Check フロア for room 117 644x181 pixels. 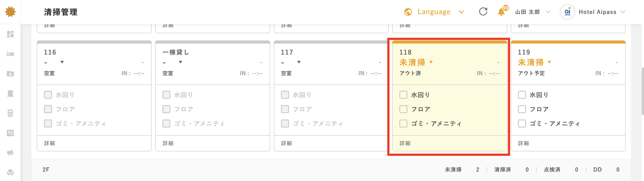pos(285,109)
